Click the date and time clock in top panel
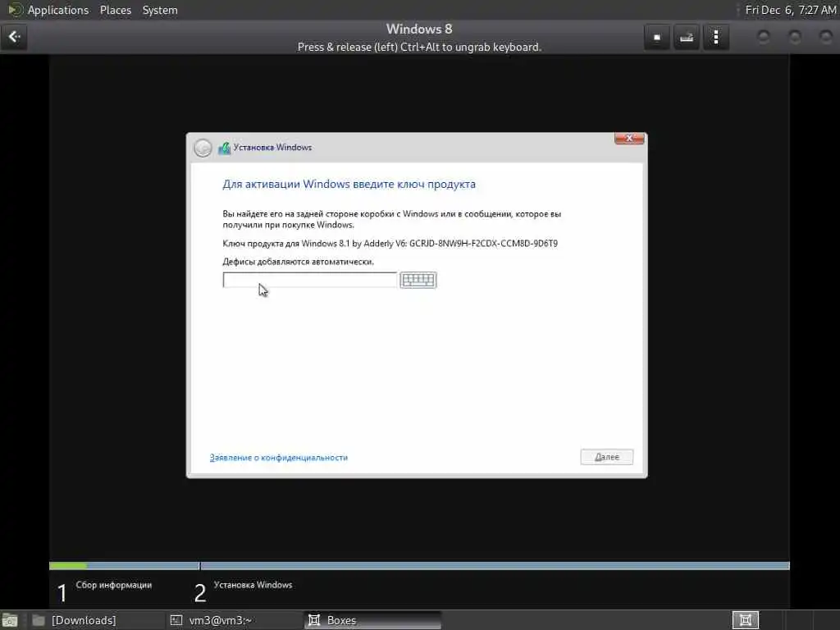The image size is (840, 630). (x=791, y=10)
